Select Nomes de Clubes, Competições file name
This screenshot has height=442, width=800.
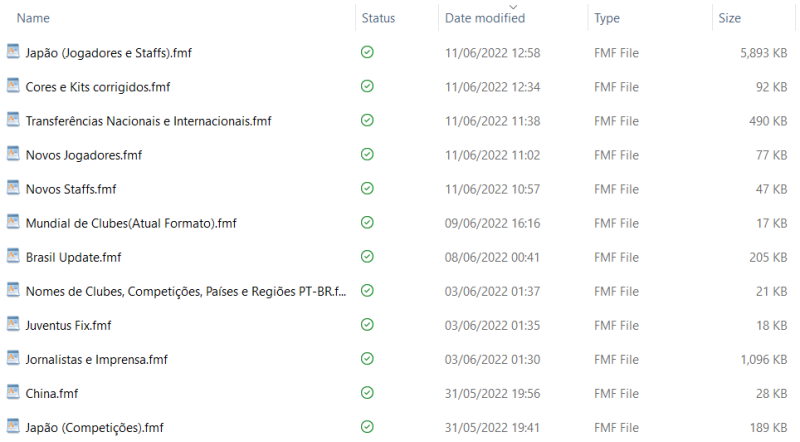click(x=186, y=290)
